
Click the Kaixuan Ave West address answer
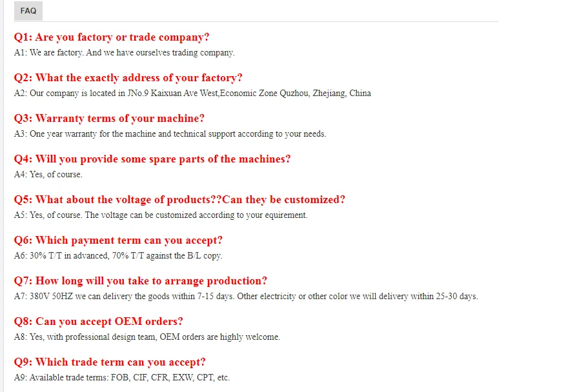192,93
